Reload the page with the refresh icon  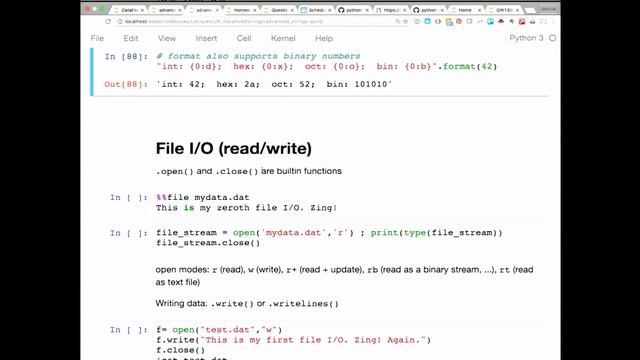pos(108,21)
